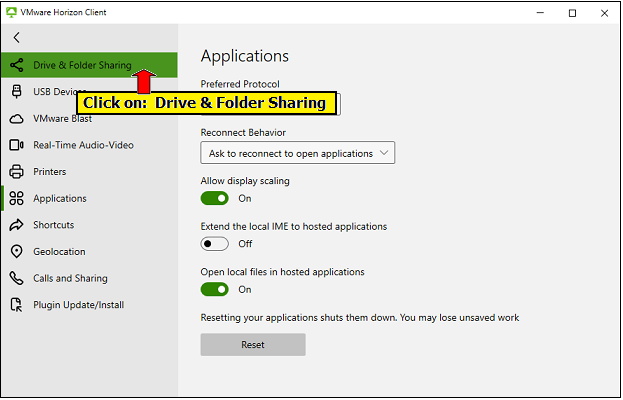Close the VMware Horizon Client window
Screen dimensions: 623x400
pyautogui.click(x=604, y=13)
